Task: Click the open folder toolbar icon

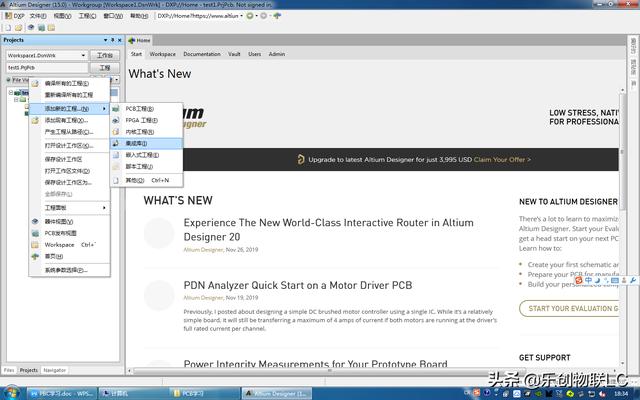Action: click(x=18, y=28)
